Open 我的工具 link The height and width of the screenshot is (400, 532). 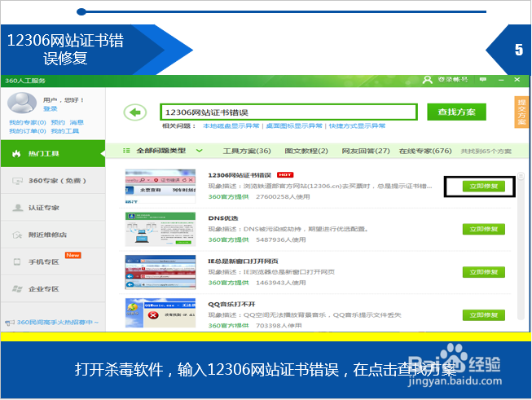pyautogui.click(x=65, y=131)
